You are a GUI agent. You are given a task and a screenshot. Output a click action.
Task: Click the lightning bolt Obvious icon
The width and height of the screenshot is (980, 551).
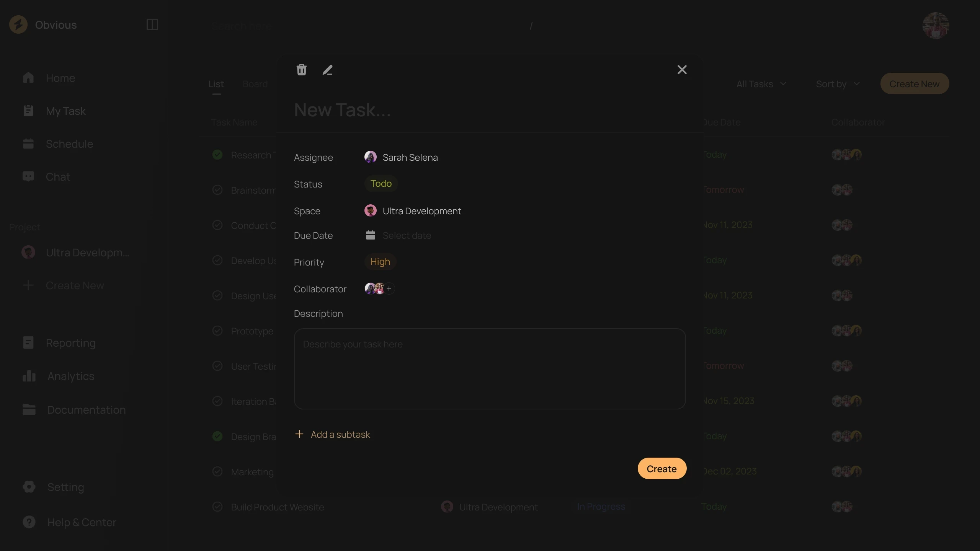(18, 25)
